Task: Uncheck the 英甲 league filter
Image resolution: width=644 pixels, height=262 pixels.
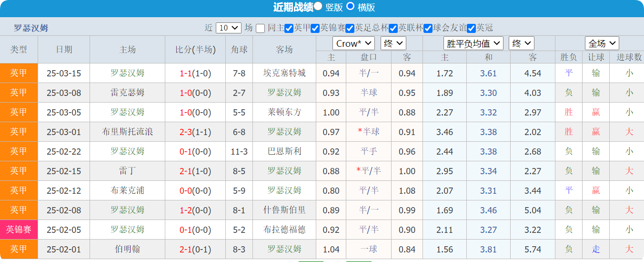Action: coord(289,28)
